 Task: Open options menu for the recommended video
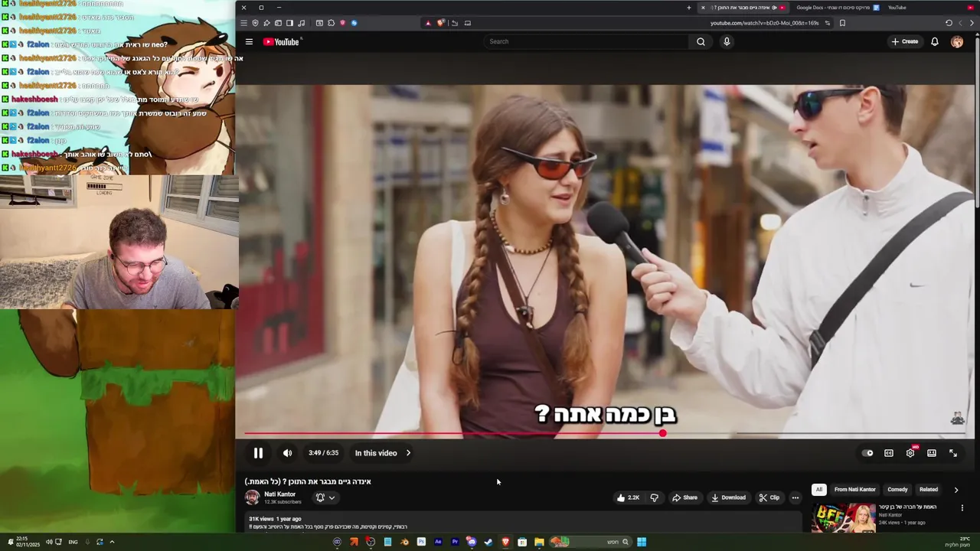pos(962,507)
